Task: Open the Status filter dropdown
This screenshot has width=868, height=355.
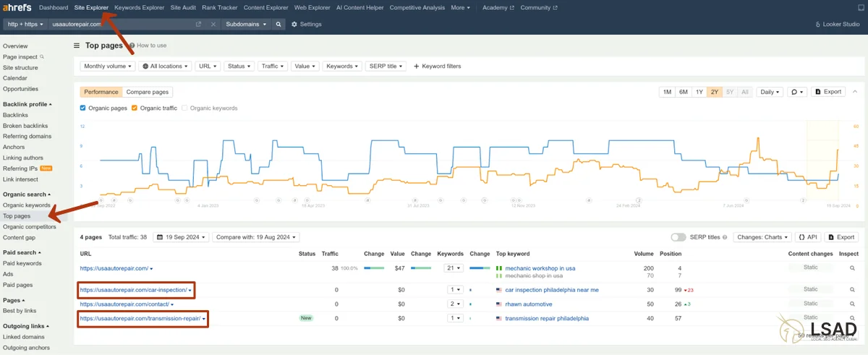Action: 239,66
